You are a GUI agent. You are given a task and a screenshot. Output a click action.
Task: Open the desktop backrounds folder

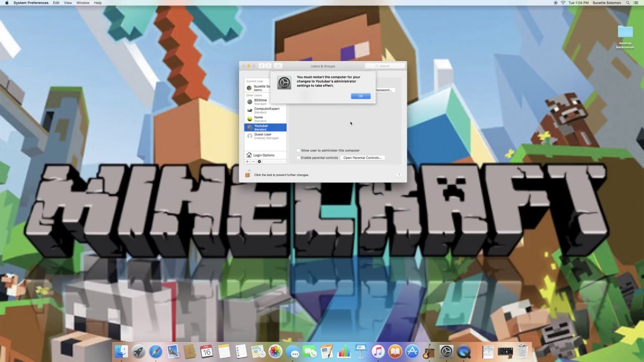point(625,37)
